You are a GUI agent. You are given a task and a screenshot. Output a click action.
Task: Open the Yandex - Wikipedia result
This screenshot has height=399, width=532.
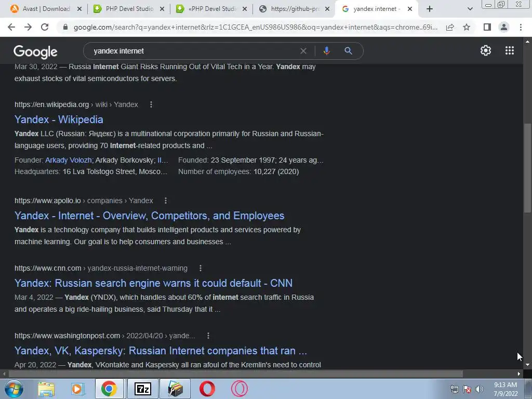(x=59, y=119)
